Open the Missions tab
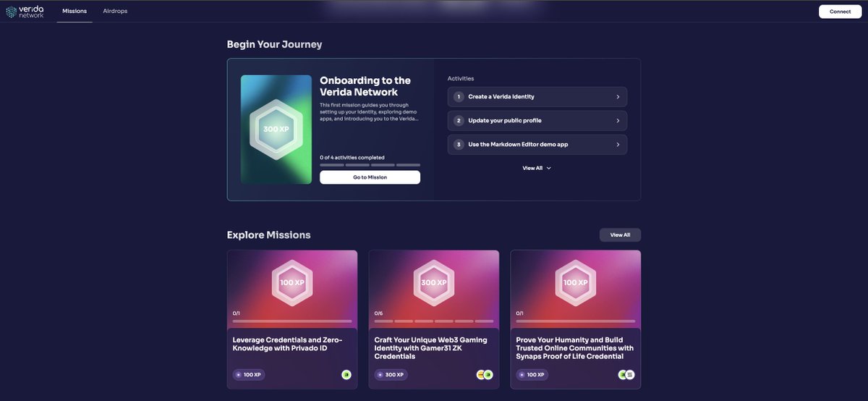This screenshot has height=401, width=868. 75,12
